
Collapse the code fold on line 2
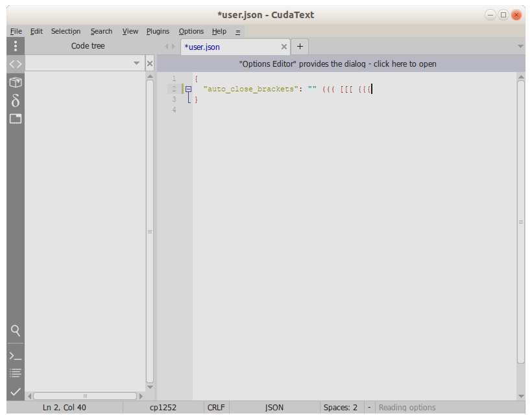[187, 89]
